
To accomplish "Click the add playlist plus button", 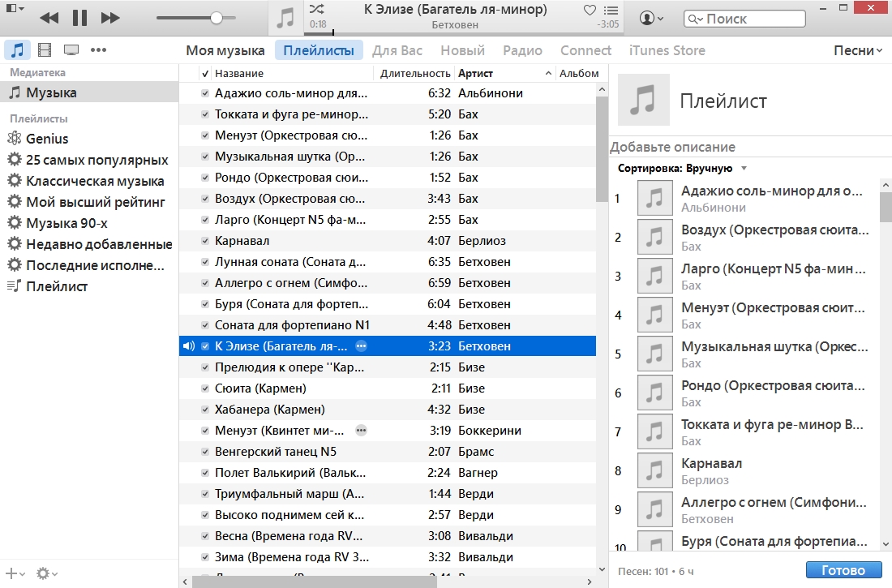I will click(15, 573).
